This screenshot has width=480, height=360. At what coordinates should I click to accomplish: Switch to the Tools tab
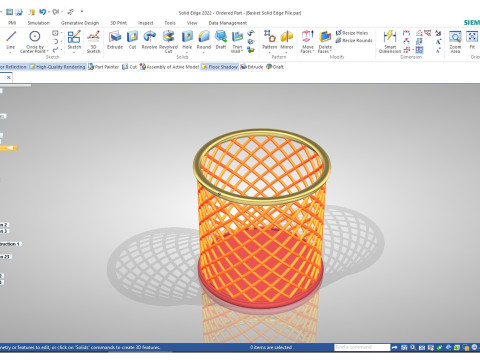pos(170,23)
